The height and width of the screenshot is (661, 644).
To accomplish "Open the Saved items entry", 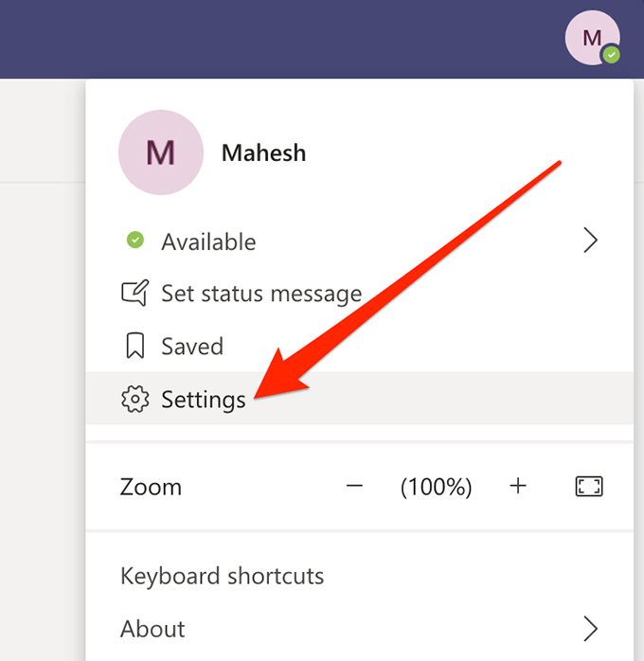I will pos(192,347).
